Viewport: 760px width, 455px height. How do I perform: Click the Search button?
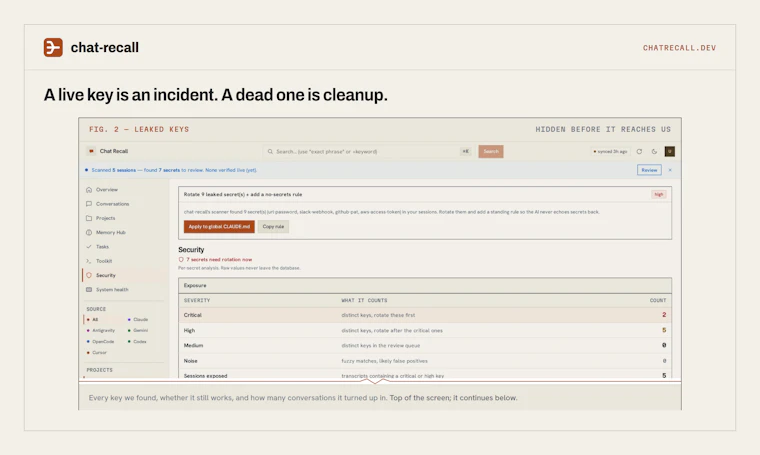tap(491, 152)
